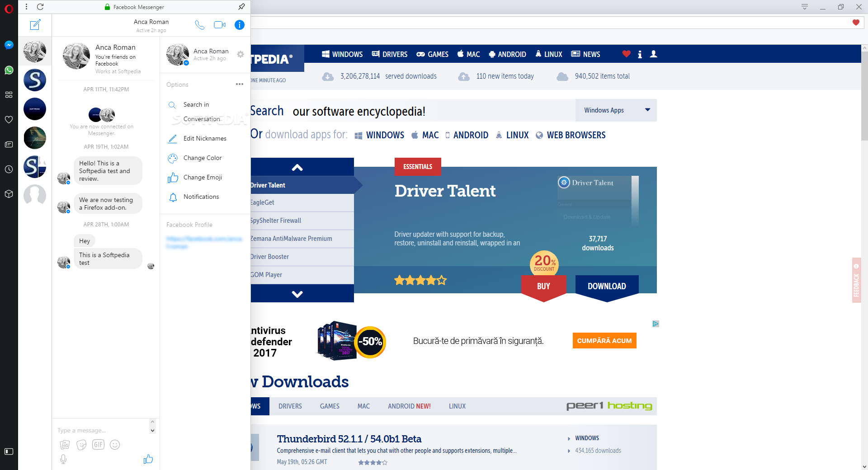Toggle conversation information panel
This screenshot has width=868, height=470.
click(240, 25)
